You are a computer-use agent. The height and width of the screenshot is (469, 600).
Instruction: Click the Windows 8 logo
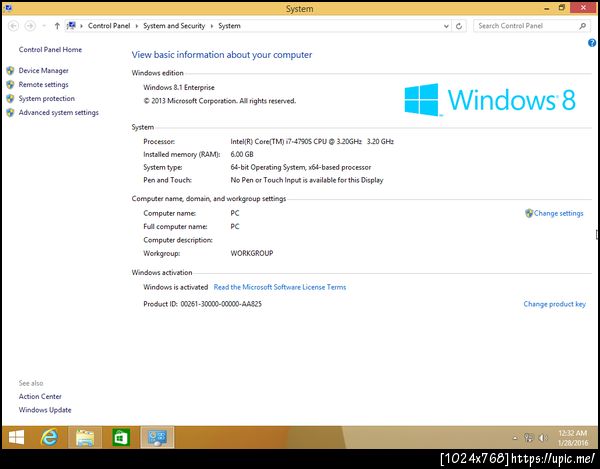(x=490, y=100)
